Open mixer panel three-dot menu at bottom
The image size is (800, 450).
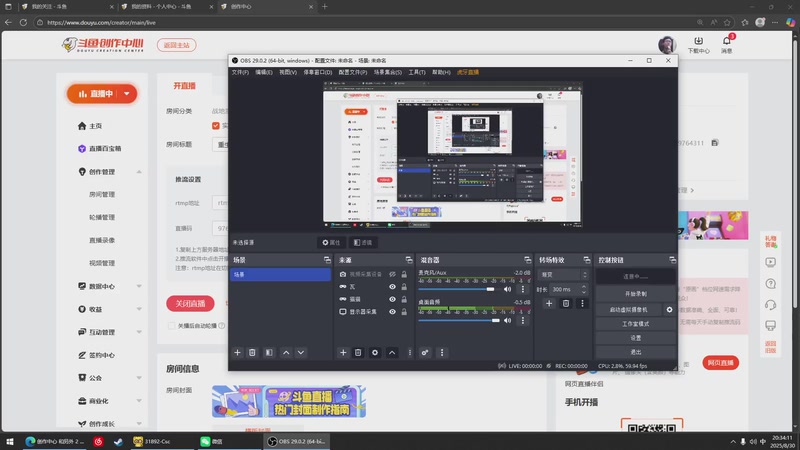click(442, 353)
